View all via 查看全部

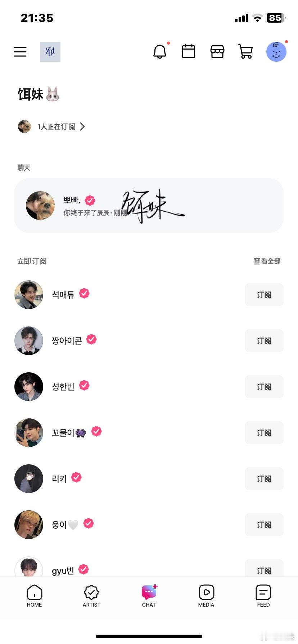coord(267,261)
